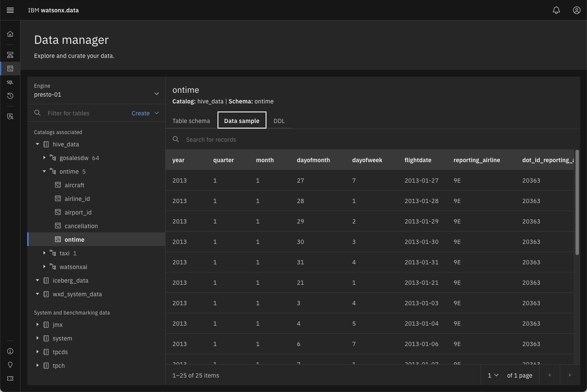The height and width of the screenshot is (392, 587).
Task: Toggle the iceberg_data catalog arrow
Action: pyautogui.click(x=37, y=280)
